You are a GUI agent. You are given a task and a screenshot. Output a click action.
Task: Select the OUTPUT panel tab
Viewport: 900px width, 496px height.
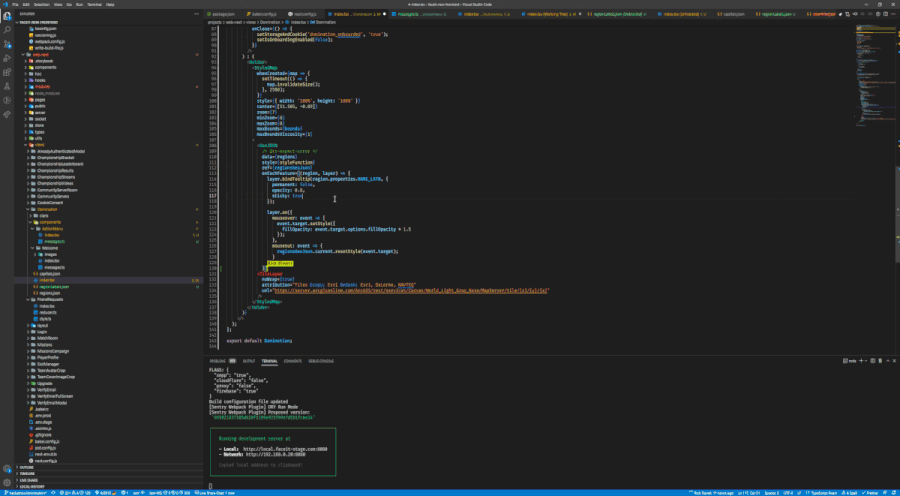pos(249,361)
